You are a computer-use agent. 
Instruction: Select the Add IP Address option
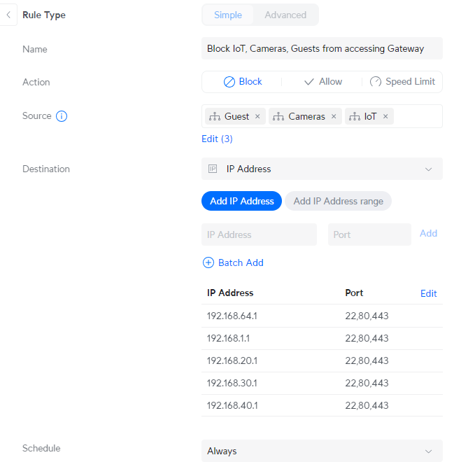pyautogui.click(x=242, y=201)
